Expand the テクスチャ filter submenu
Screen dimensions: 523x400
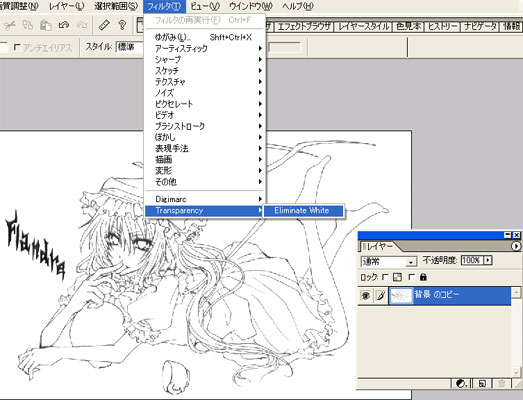click(x=204, y=82)
